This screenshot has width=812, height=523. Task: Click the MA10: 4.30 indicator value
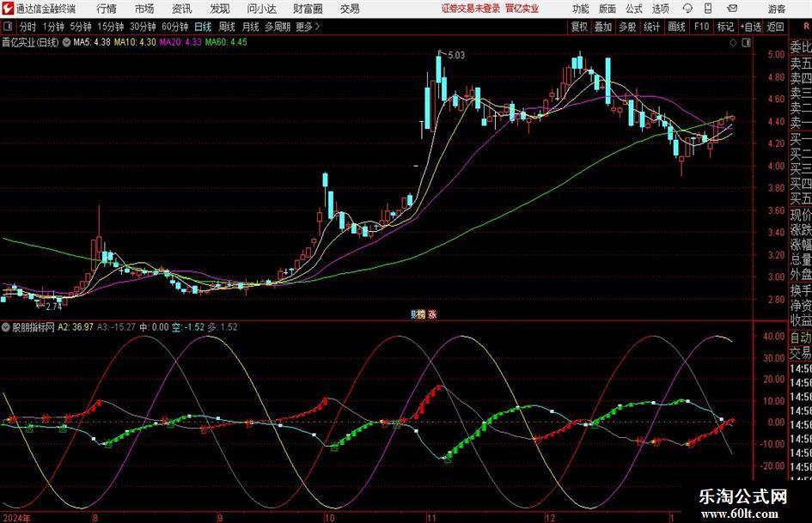[135, 42]
